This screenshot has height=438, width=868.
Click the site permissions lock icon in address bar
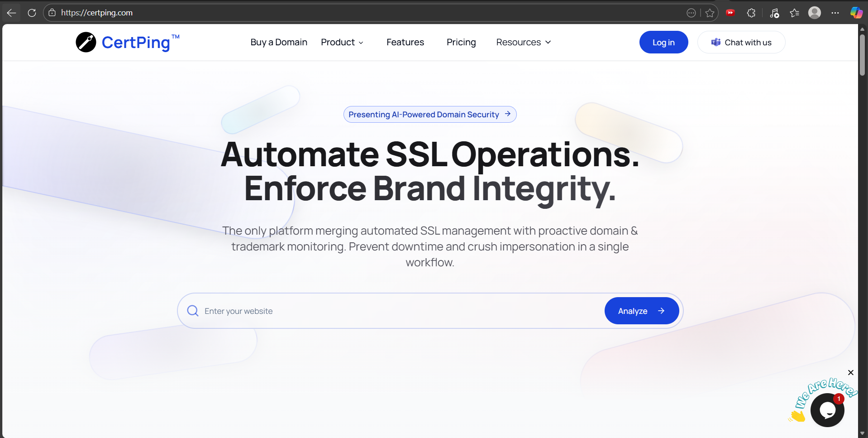pyautogui.click(x=52, y=12)
